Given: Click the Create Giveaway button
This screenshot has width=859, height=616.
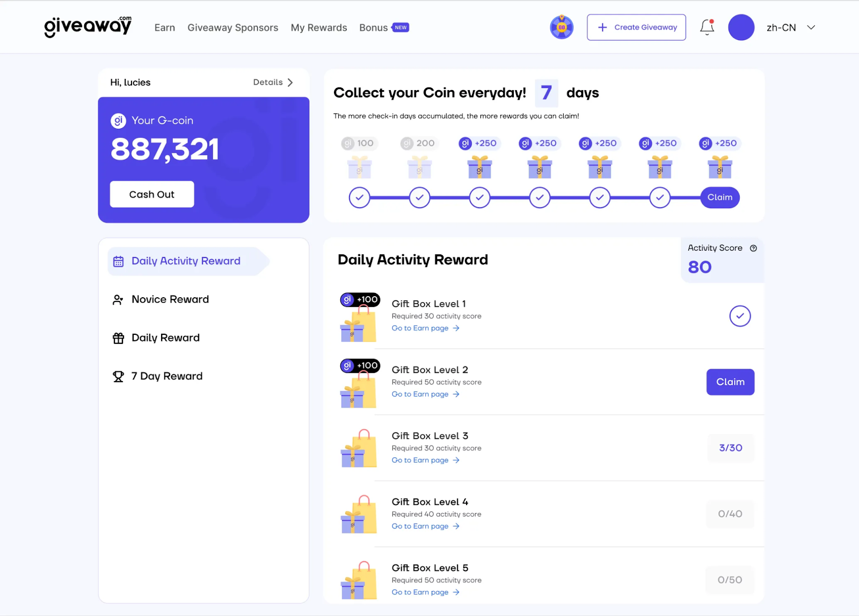Looking at the screenshot, I should coord(636,27).
